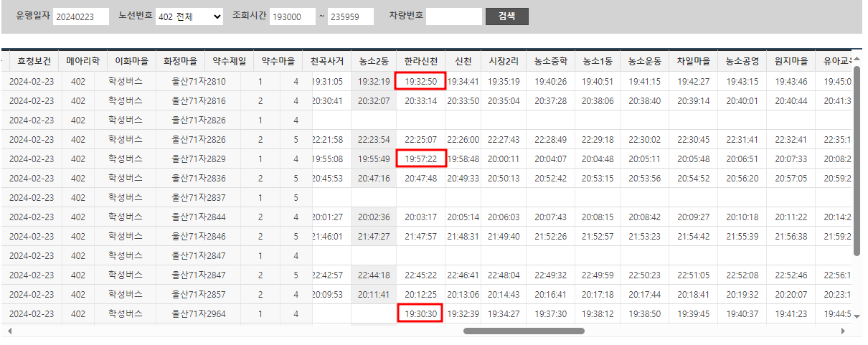
Task: Select the 한라신천 column header
Action: (420, 62)
